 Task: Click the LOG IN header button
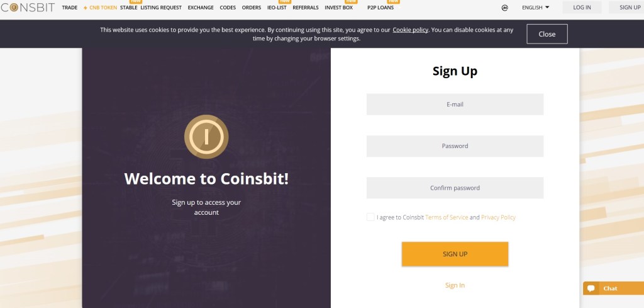coord(582,8)
